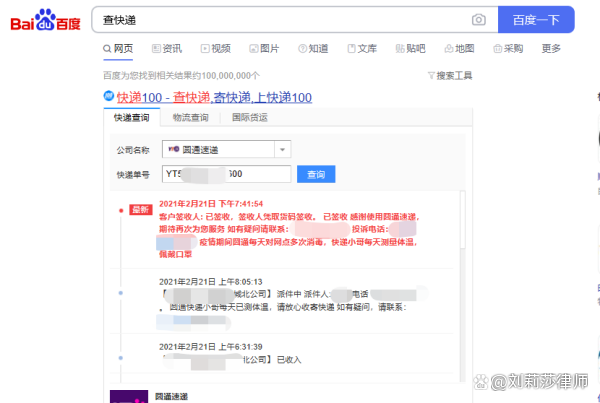This screenshot has width=600, height=403.
Task: Select timestamp 2021年2月21日 上午6:31:39
Action: [x=210, y=347]
